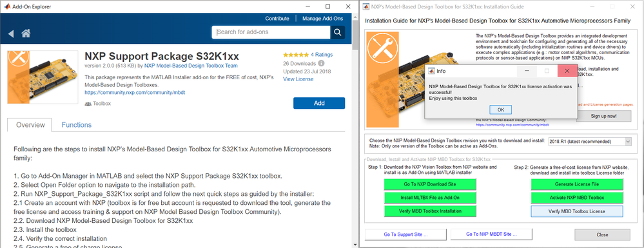The image size is (644, 248).
Task: Open community.nxp.com link in Add-On Explorer
Action: point(135,92)
